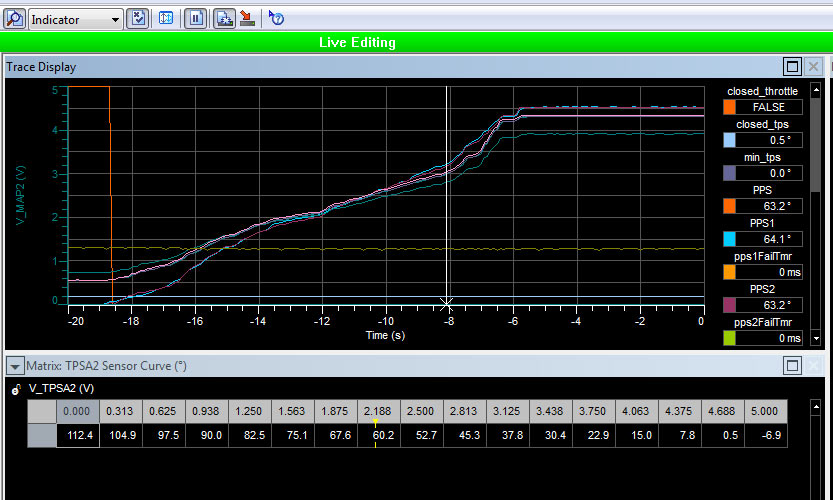Click the closed_throttle orange color swatch
Image resolution: width=833 pixels, height=500 pixels.
[x=729, y=107]
